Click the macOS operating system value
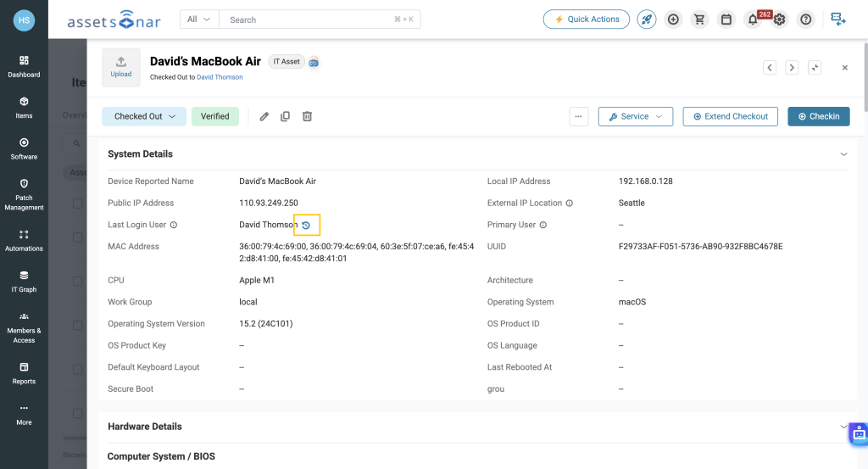This screenshot has height=469, width=868. pos(632,302)
